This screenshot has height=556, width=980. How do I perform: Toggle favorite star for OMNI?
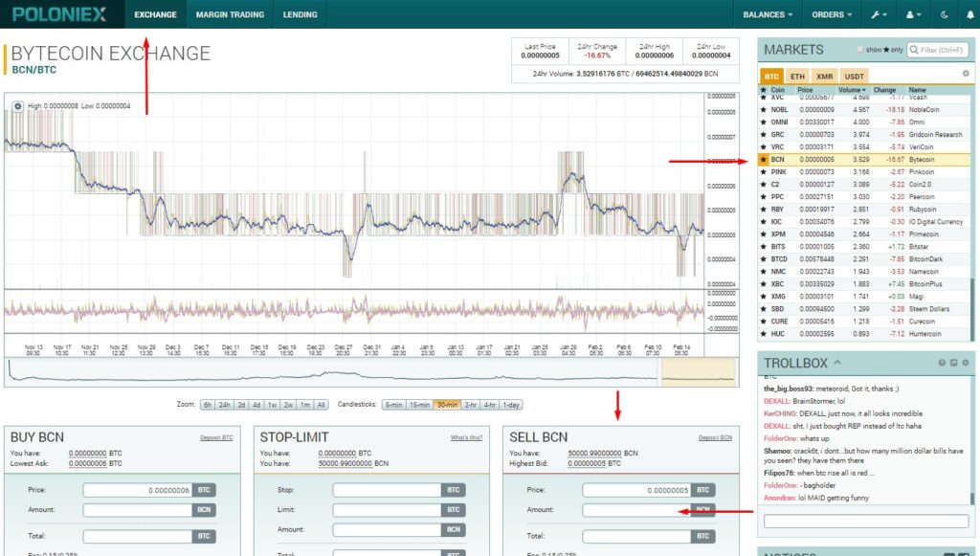click(x=763, y=122)
